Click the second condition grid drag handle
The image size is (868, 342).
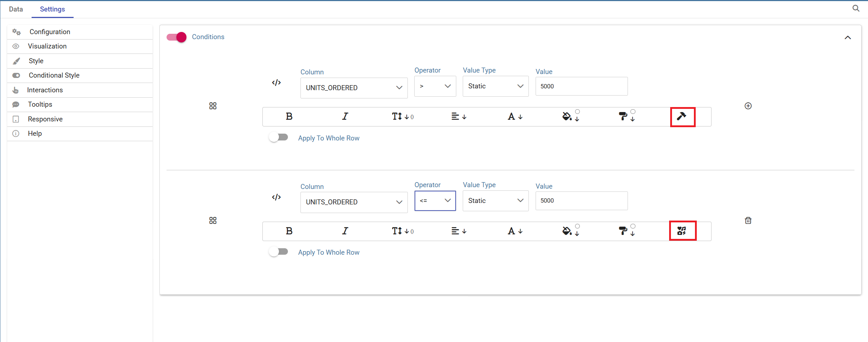point(213,221)
